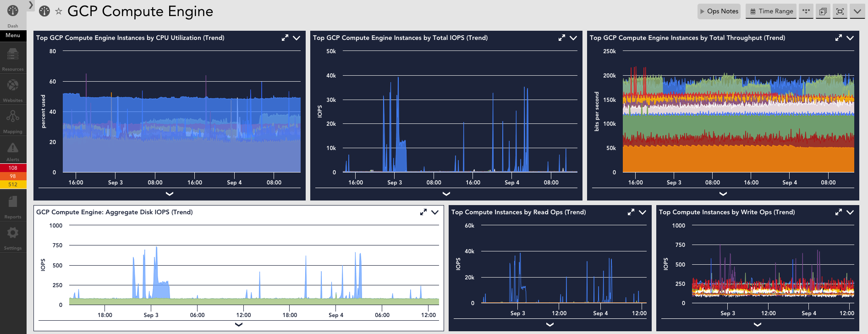Screen dimensions: 868x334
Task: Click the CPU Utilization (Trend) widget title
Action: pyautogui.click(x=130, y=38)
